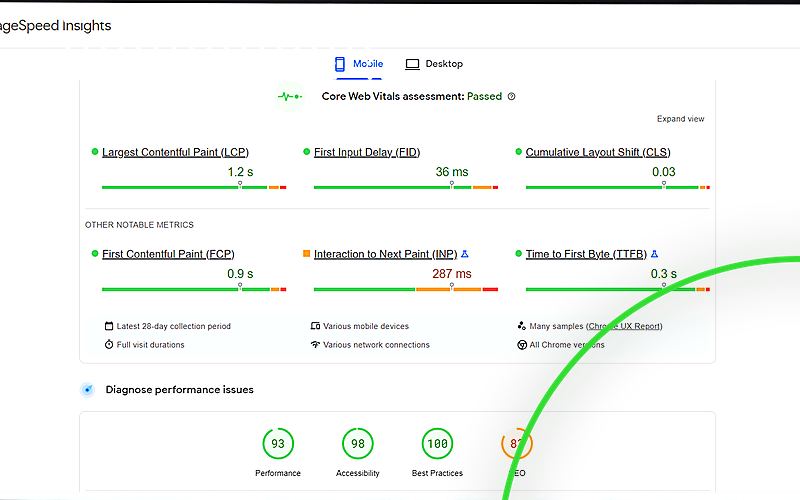
Task: Click calendar icon for 28-day collection period
Action: (109, 326)
